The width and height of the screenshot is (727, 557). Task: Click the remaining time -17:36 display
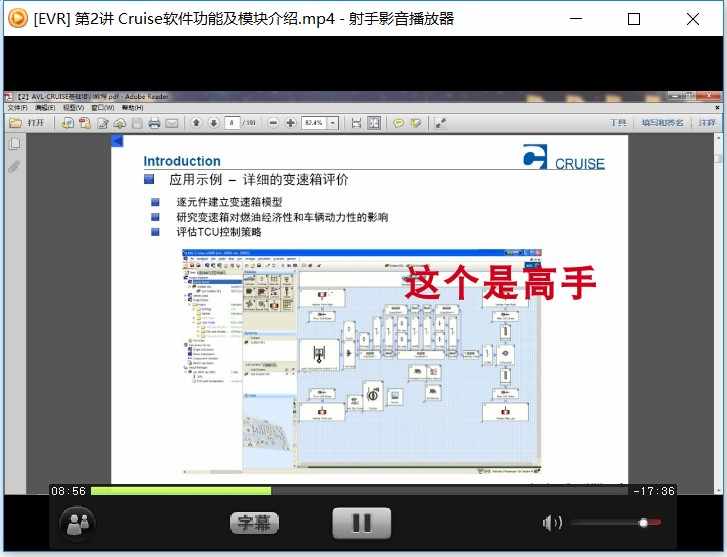coord(654,491)
